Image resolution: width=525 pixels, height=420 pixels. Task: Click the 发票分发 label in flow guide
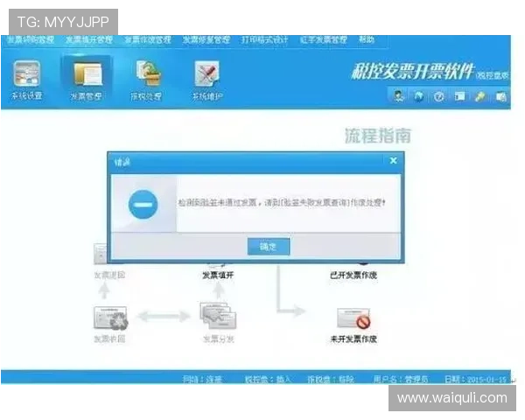(x=218, y=339)
